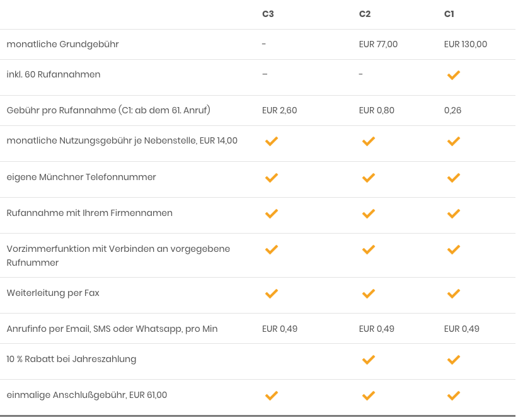Click C1 checkmark in Weiterleitung per Fax row
Viewport: 518px width, 420px height.
pos(453,293)
